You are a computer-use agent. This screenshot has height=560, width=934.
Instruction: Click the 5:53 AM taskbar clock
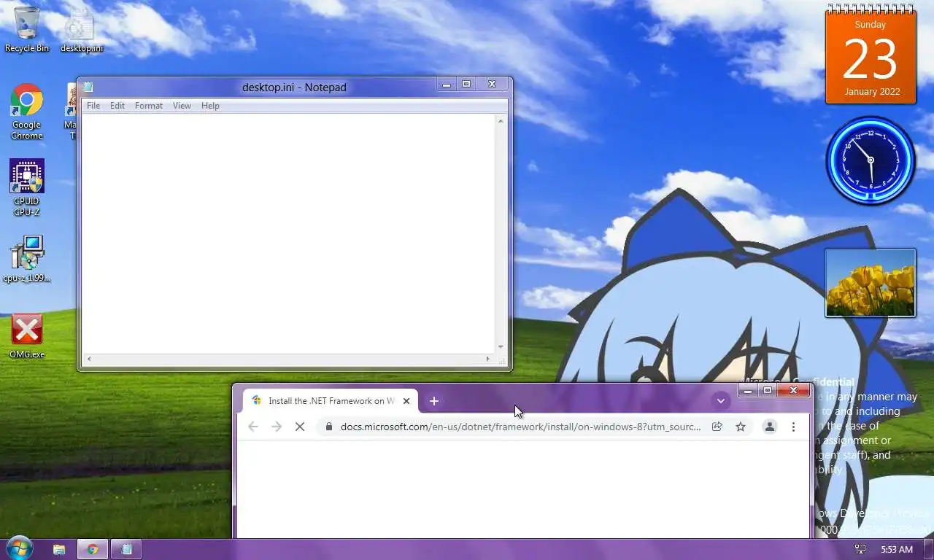(x=897, y=549)
